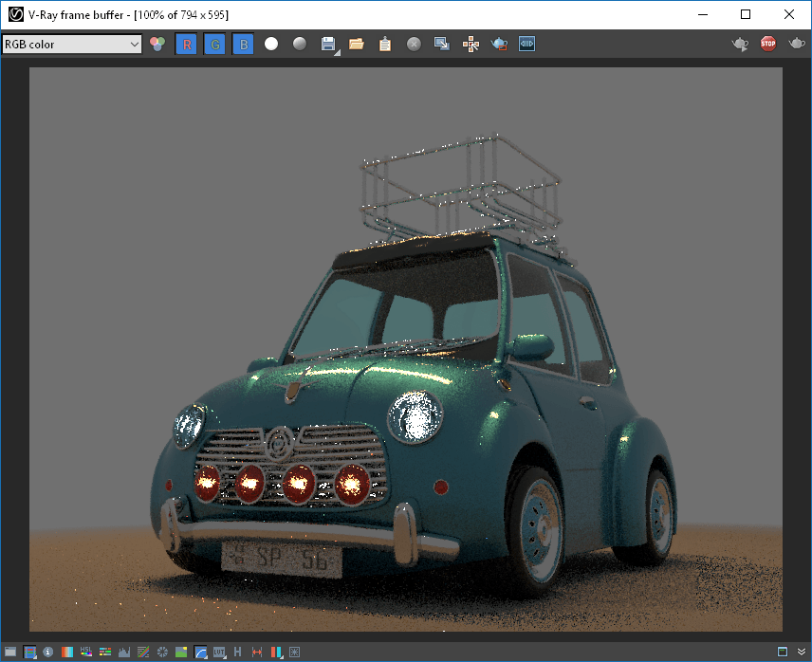
Task: Open the HSL color adjustment control
Action: [x=86, y=652]
